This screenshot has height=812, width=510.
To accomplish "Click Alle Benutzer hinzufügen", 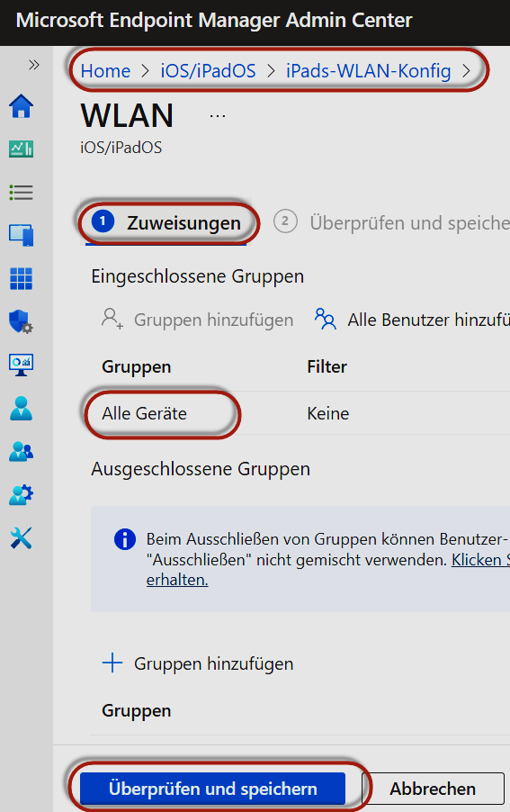I will 412,320.
